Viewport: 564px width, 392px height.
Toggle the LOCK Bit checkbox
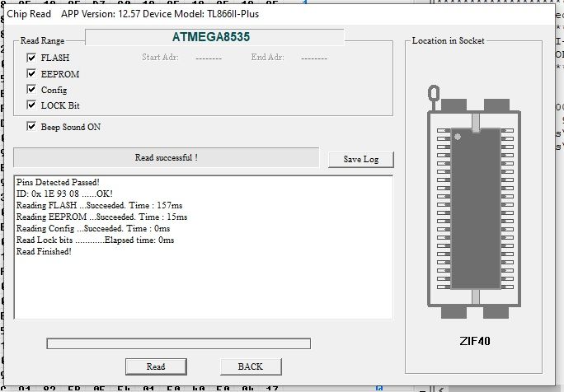click(x=31, y=105)
